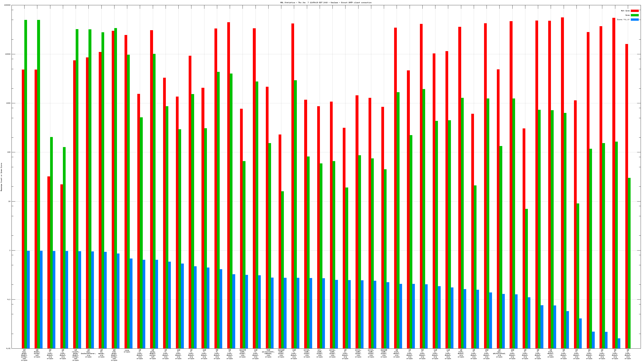Click the "Message Count or Spam Score" axis title
The height and width of the screenshot is (362, 644).
pos(1,177)
